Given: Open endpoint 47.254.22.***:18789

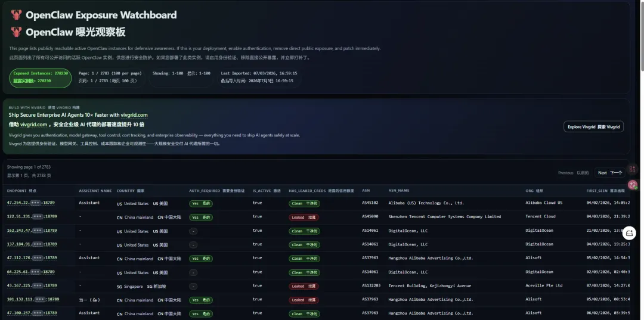Looking at the screenshot, I should [x=31, y=203].
